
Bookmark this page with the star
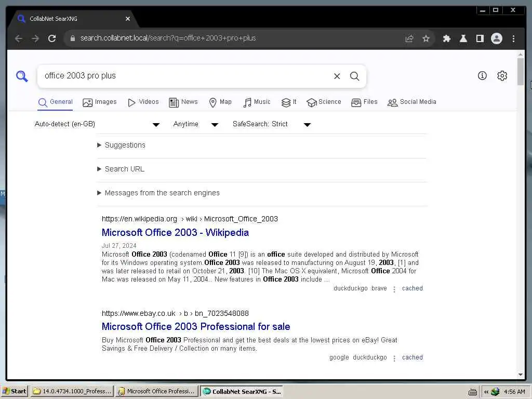(426, 38)
